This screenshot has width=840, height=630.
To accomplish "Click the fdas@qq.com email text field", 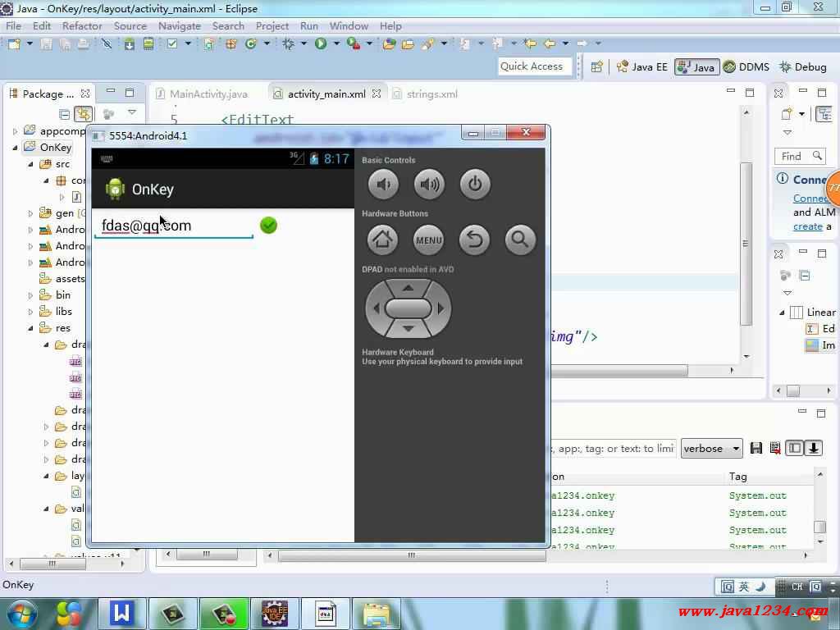I will tap(174, 226).
